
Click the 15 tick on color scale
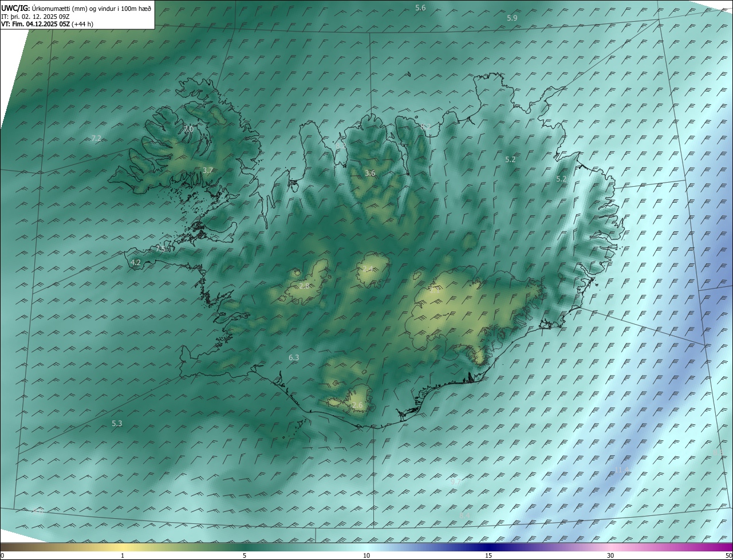point(488,555)
